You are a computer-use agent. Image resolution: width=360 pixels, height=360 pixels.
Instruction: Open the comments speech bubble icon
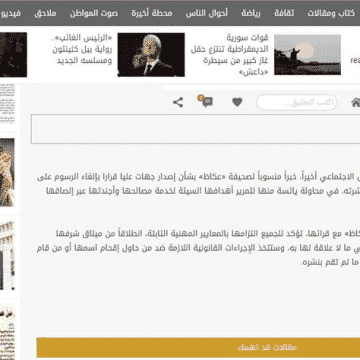coord(205,101)
